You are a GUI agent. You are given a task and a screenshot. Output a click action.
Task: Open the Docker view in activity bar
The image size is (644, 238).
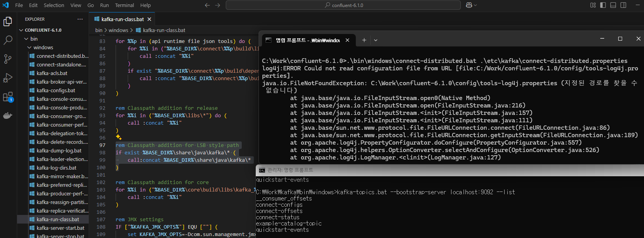[x=8, y=115]
